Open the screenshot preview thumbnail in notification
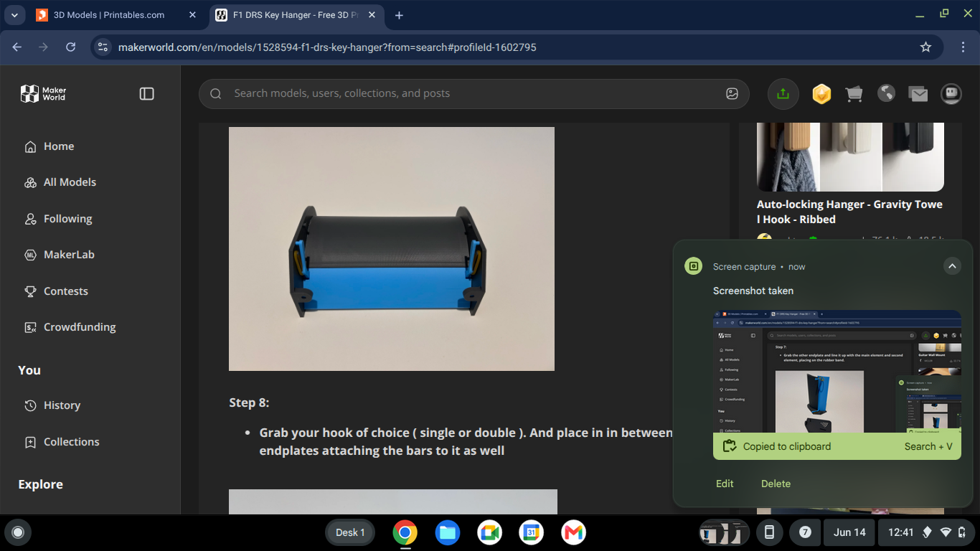 pyautogui.click(x=837, y=371)
